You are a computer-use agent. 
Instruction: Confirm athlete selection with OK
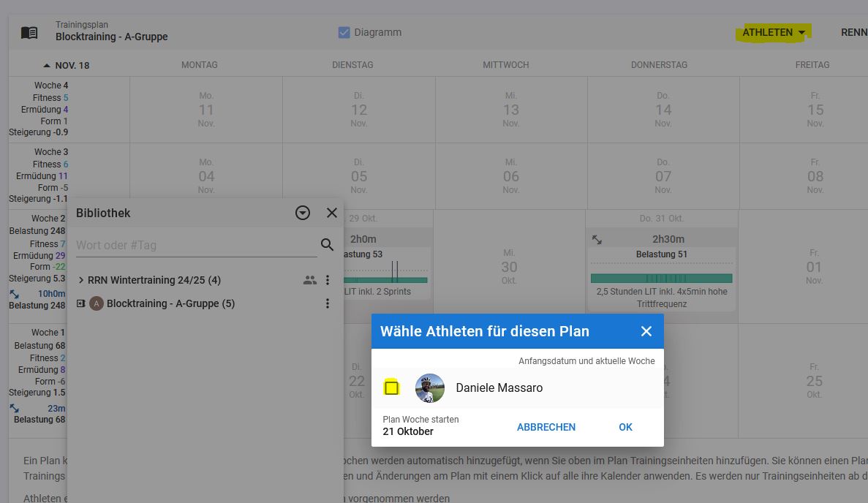[625, 427]
